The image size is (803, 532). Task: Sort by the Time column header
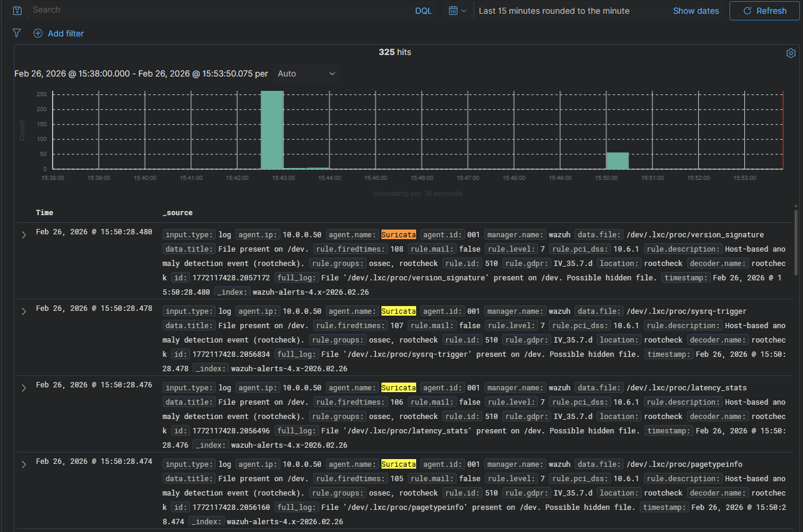44,213
